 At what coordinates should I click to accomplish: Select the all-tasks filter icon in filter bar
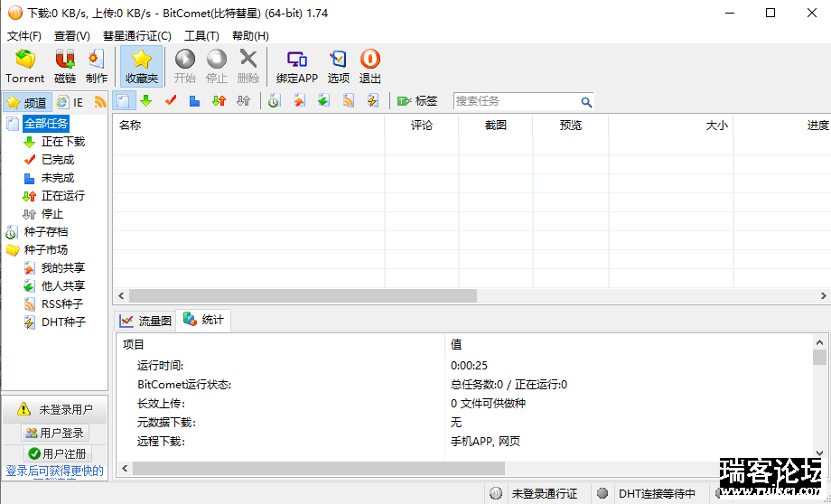(x=123, y=100)
